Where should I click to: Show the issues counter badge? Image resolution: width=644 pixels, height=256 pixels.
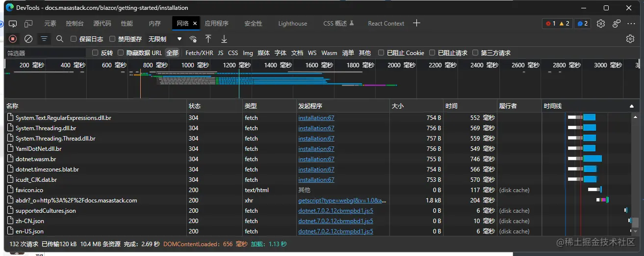[x=582, y=24]
